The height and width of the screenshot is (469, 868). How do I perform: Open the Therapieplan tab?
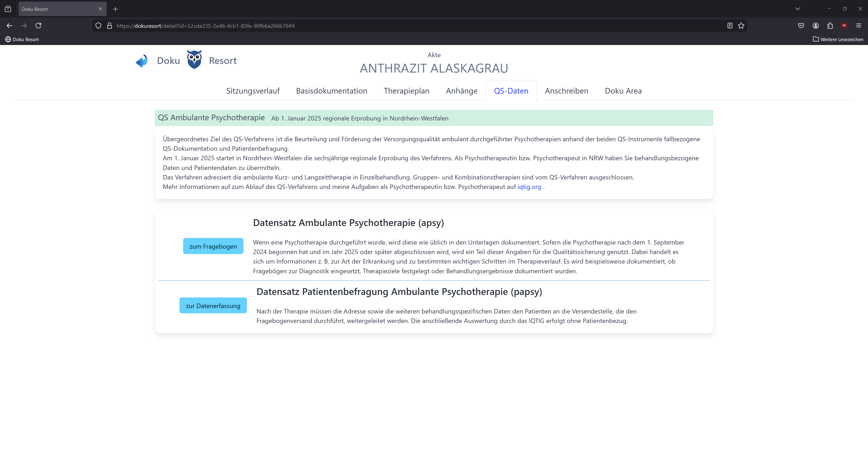tap(406, 91)
